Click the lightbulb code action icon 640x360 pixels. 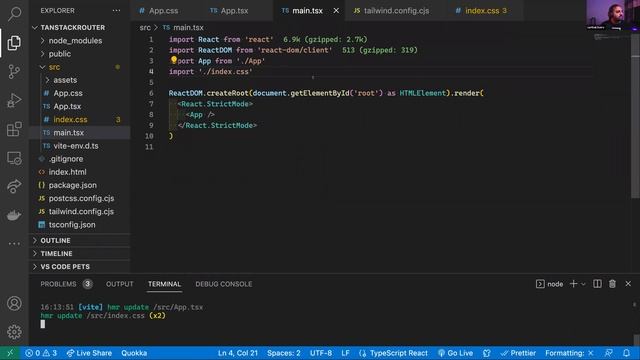tap(174, 60)
